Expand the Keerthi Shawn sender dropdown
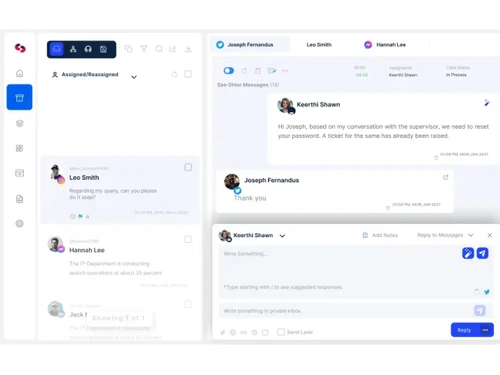 pyautogui.click(x=282, y=236)
